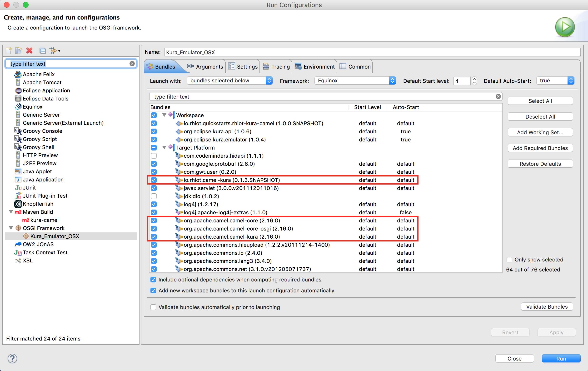Delete selected configuration with red X

pos(29,51)
